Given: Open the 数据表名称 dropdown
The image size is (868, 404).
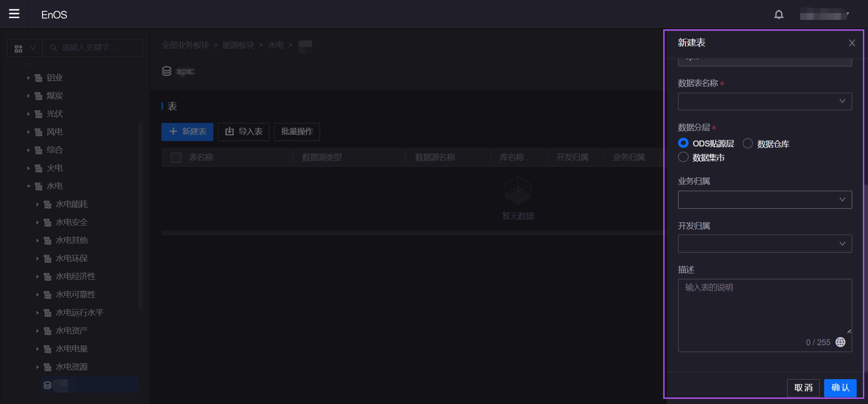Looking at the screenshot, I should coord(765,101).
